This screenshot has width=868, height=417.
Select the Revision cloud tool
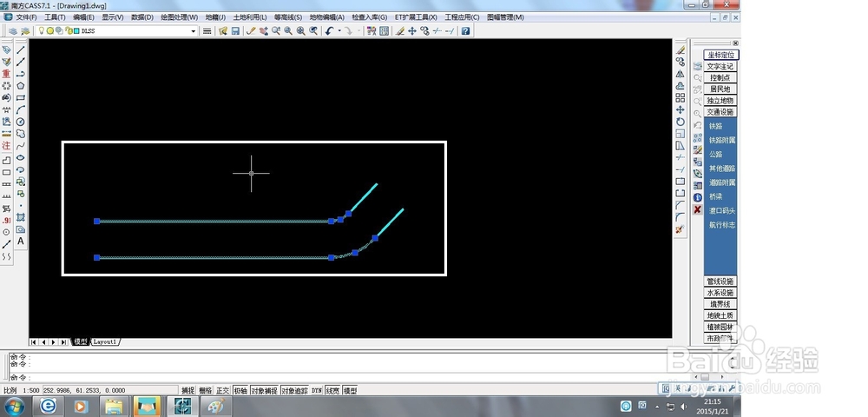point(21,134)
